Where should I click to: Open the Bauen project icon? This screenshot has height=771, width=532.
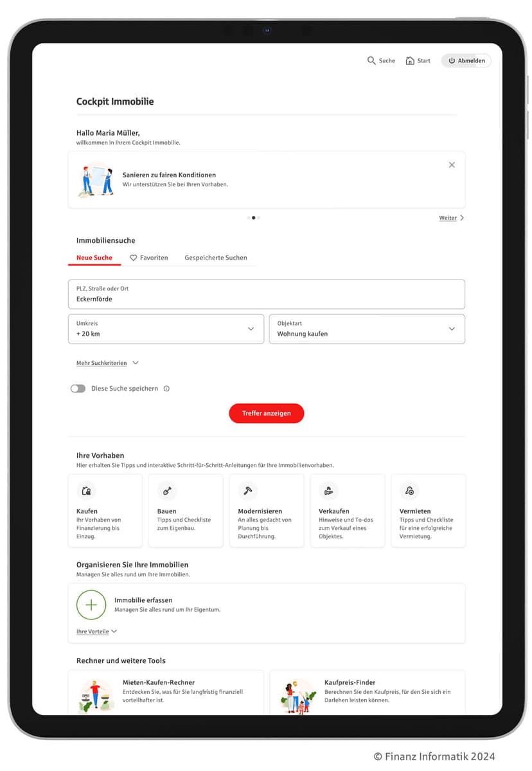[167, 491]
